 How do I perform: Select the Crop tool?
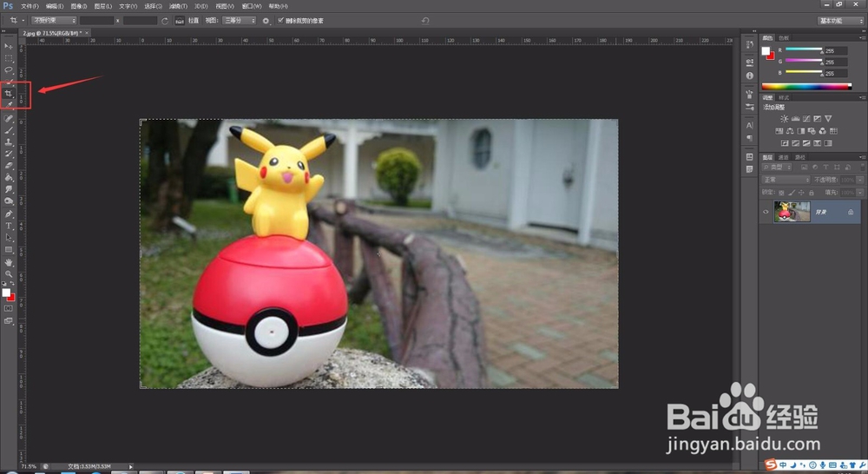coord(9,94)
